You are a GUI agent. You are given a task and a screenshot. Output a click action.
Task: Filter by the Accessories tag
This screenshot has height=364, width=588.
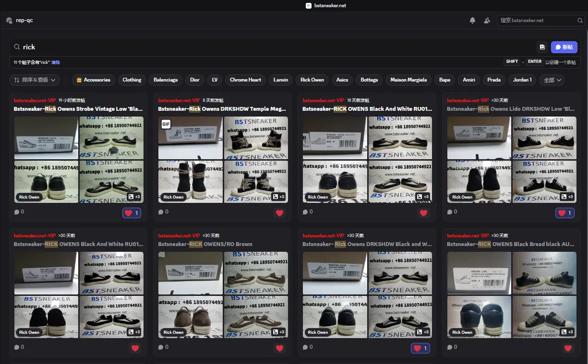(93, 80)
